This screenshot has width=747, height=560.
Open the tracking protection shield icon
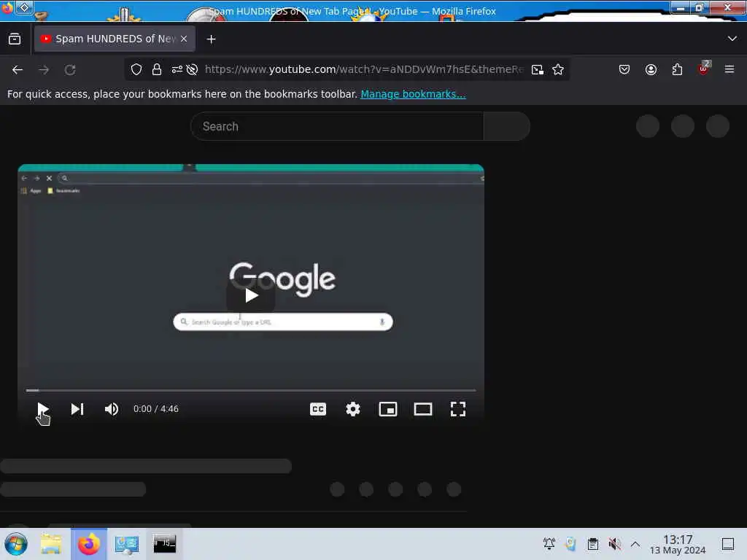click(136, 69)
